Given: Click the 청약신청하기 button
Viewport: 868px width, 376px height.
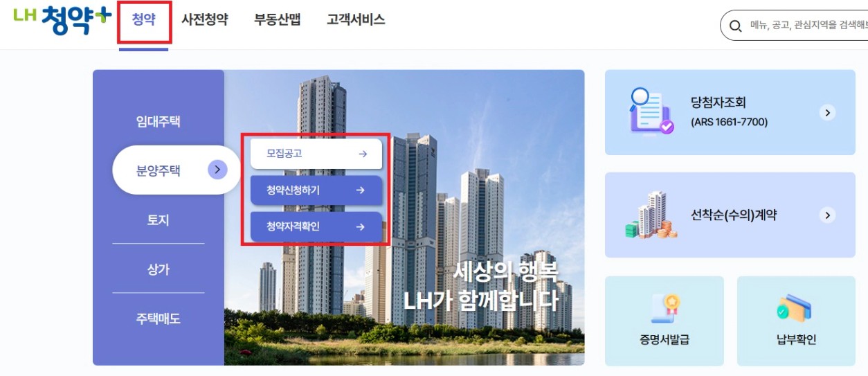Looking at the screenshot, I should click(316, 190).
